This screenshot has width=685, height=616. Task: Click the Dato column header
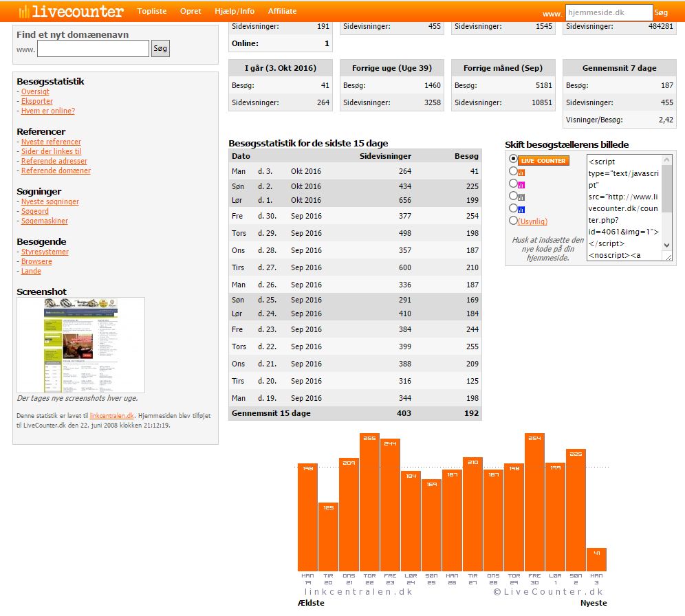[x=241, y=156]
